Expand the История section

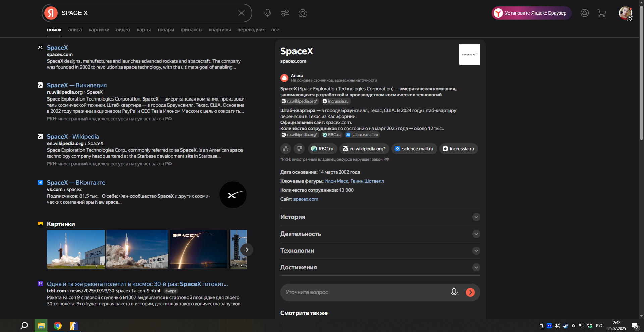(476, 217)
